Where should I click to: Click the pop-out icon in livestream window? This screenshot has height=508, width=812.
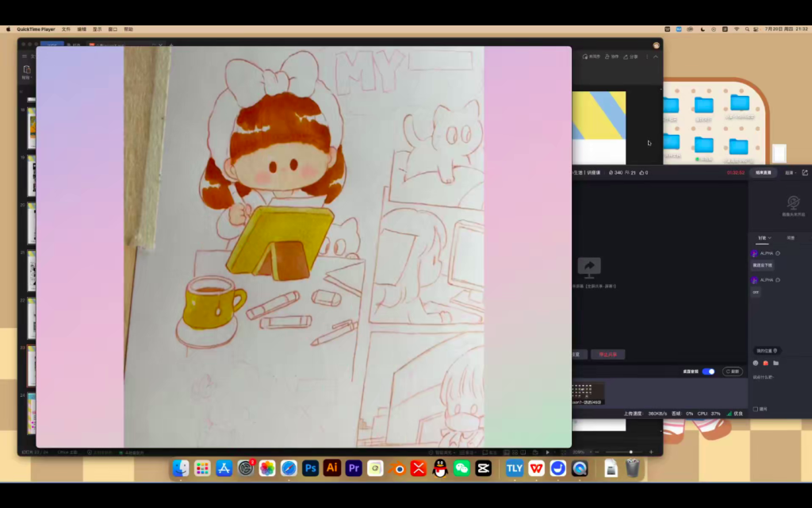(x=805, y=172)
